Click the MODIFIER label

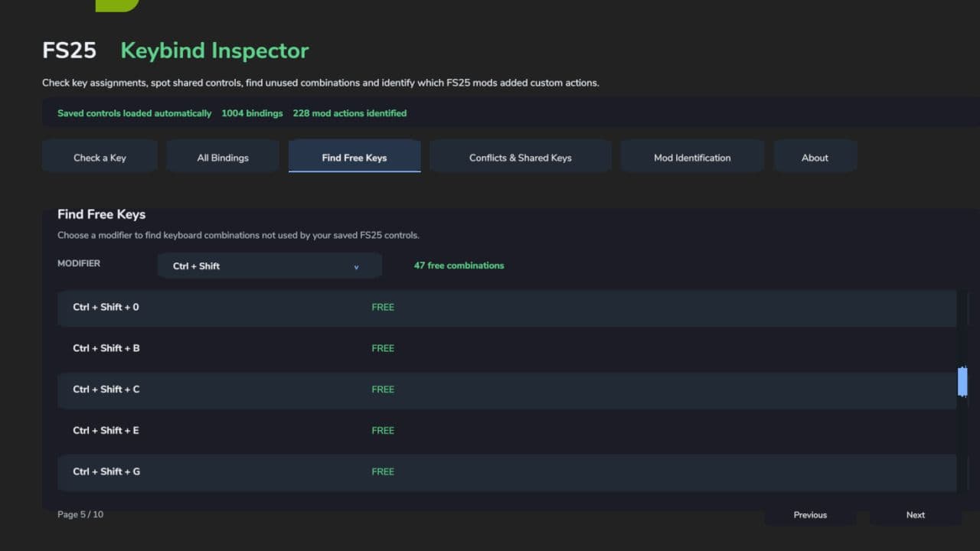point(79,263)
